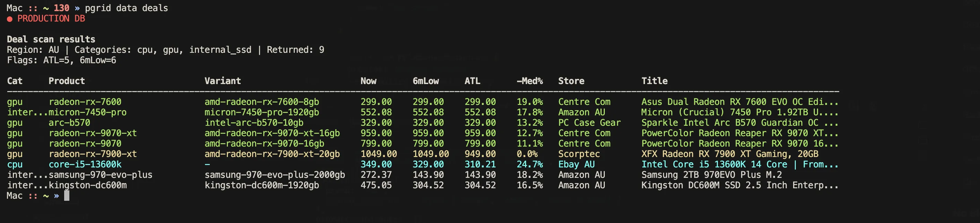Select the 'pgrid data deals' command text
The image size is (980, 223).
coord(126,8)
